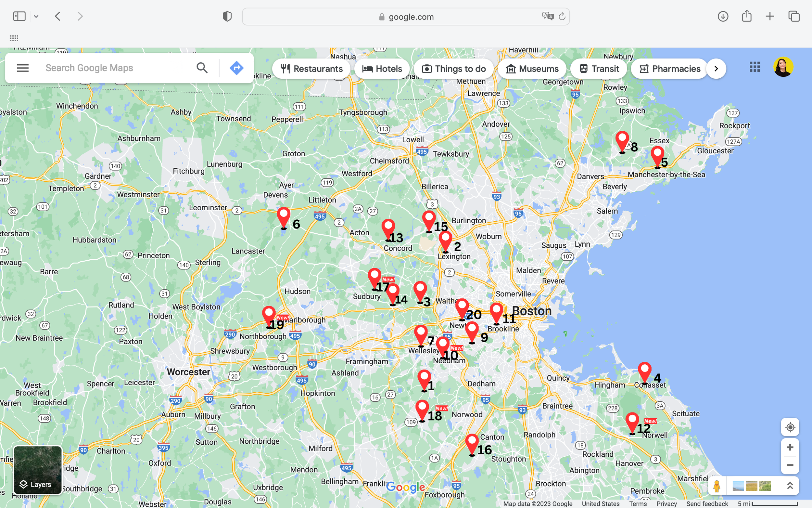Screen dimensions: 812x508
Task: Click the United States region link
Action: (x=601, y=504)
